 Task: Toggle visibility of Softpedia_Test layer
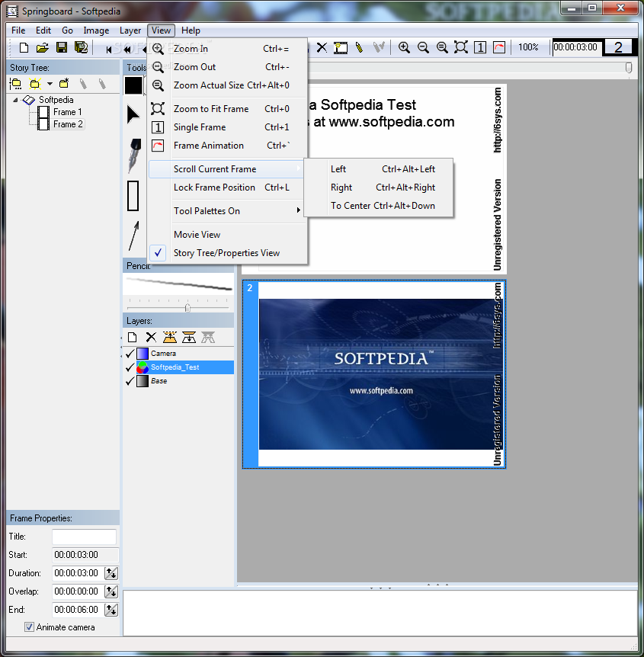pos(130,367)
